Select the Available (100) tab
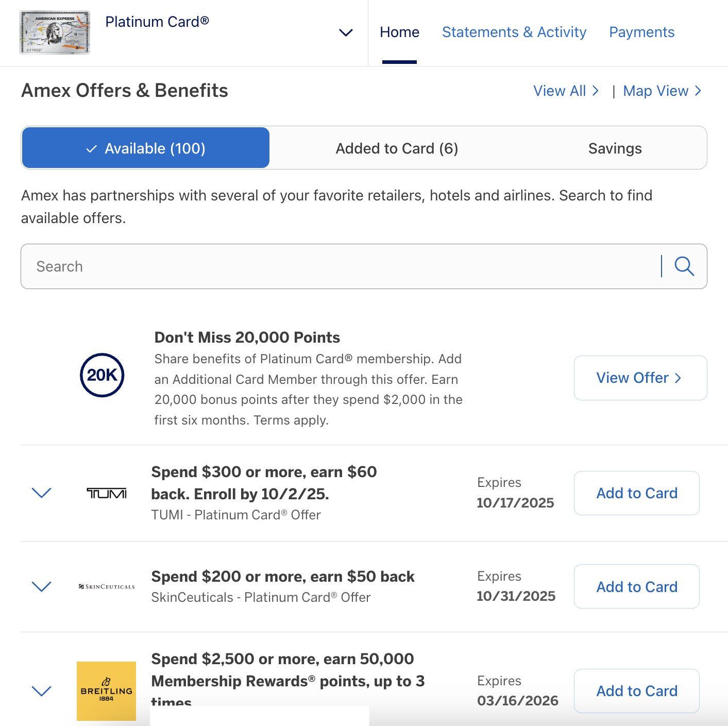The width and height of the screenshot is (728, 726). tap(146, 148)
